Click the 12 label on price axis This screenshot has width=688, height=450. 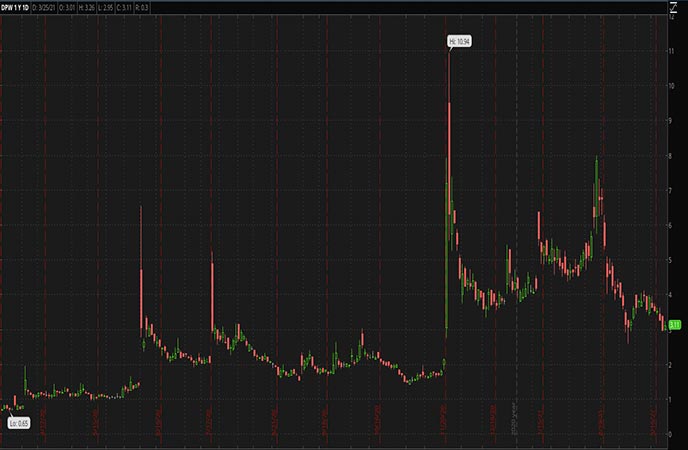(671, 18)
